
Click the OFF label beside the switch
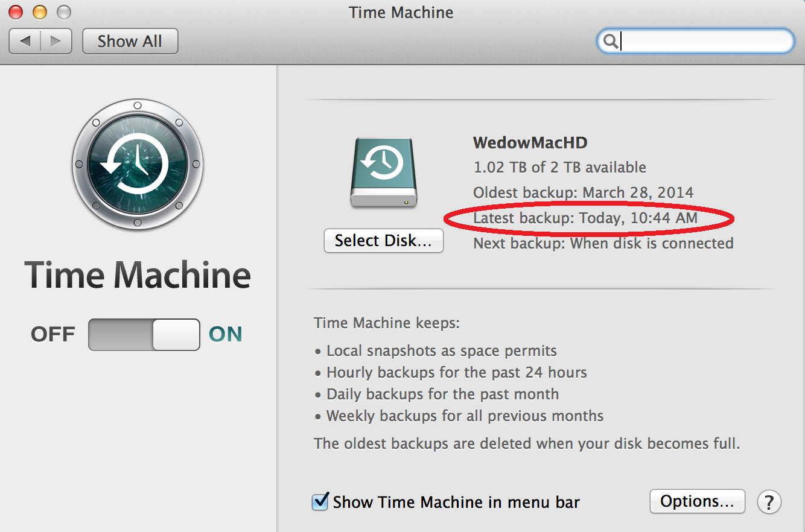point(53,335)
